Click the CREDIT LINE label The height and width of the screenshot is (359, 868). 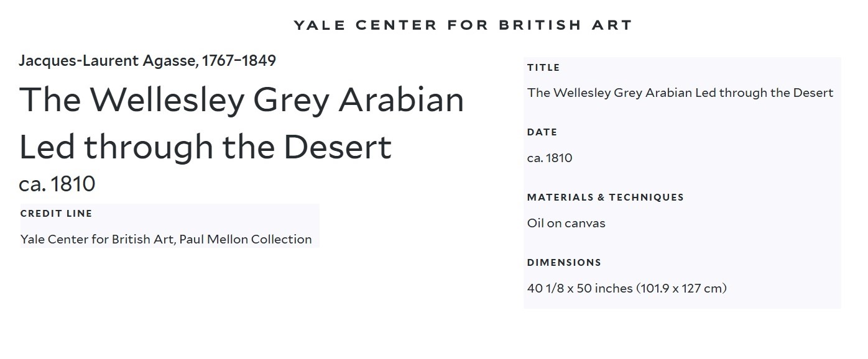coord(56,214)
